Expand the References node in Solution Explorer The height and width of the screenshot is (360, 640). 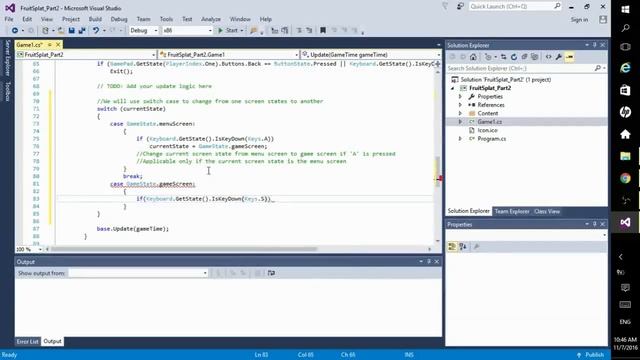click(460, 105)
